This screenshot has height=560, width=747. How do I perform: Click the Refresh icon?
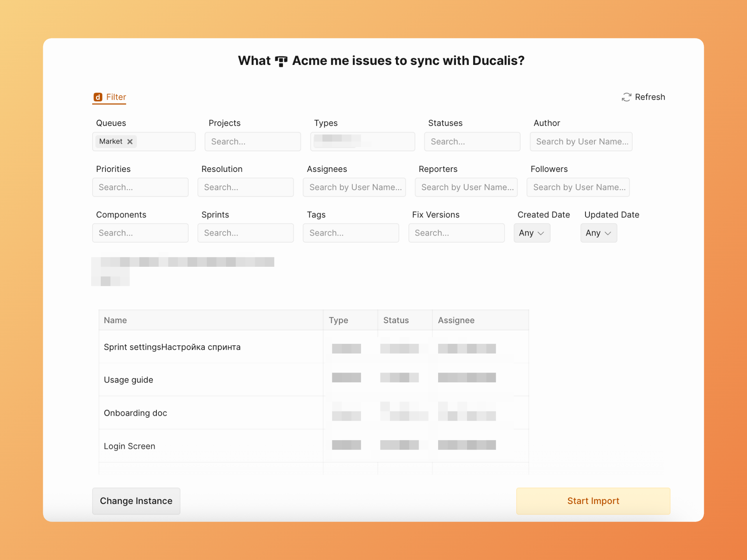click(x=626, y=97)
